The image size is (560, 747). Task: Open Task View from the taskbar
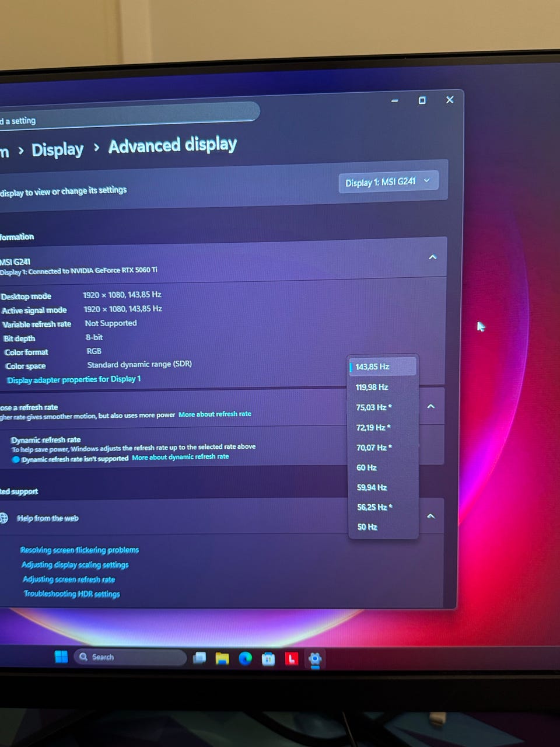[x=199, y=658]
